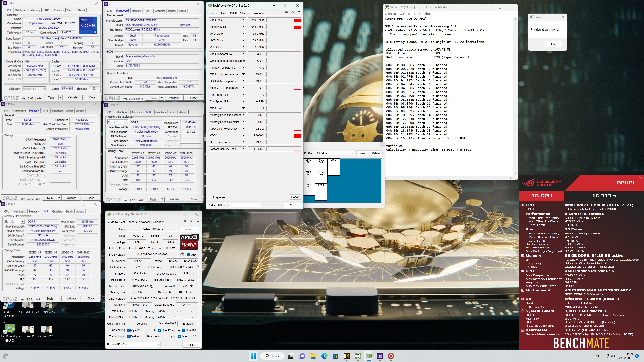This screenshot has height=362, width=644.
Task: Show hidden tray icons with the chevron
Action: point(588,356)
